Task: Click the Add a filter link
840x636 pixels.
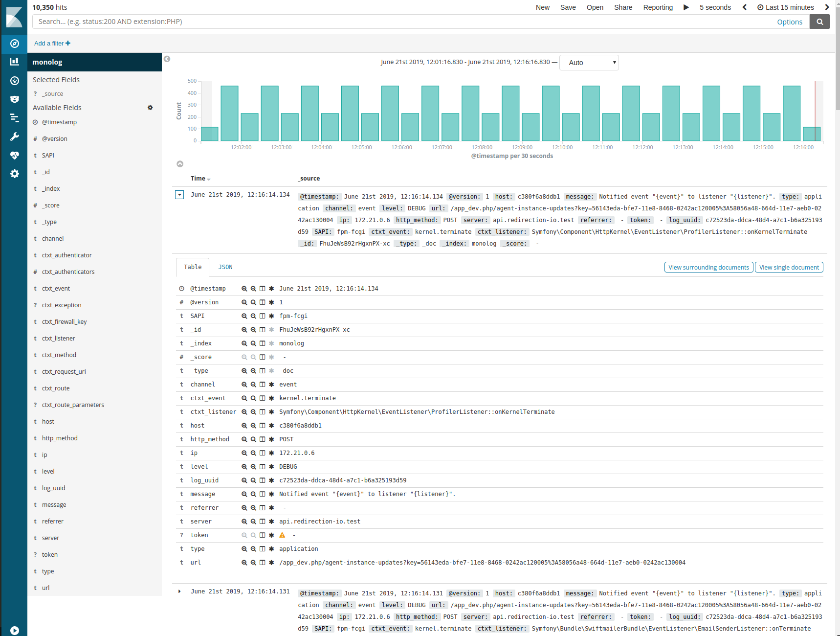Action: [x=52, y=44]
